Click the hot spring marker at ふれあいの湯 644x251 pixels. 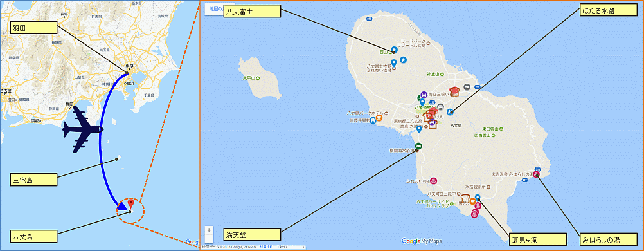click(x=434, y=181)
